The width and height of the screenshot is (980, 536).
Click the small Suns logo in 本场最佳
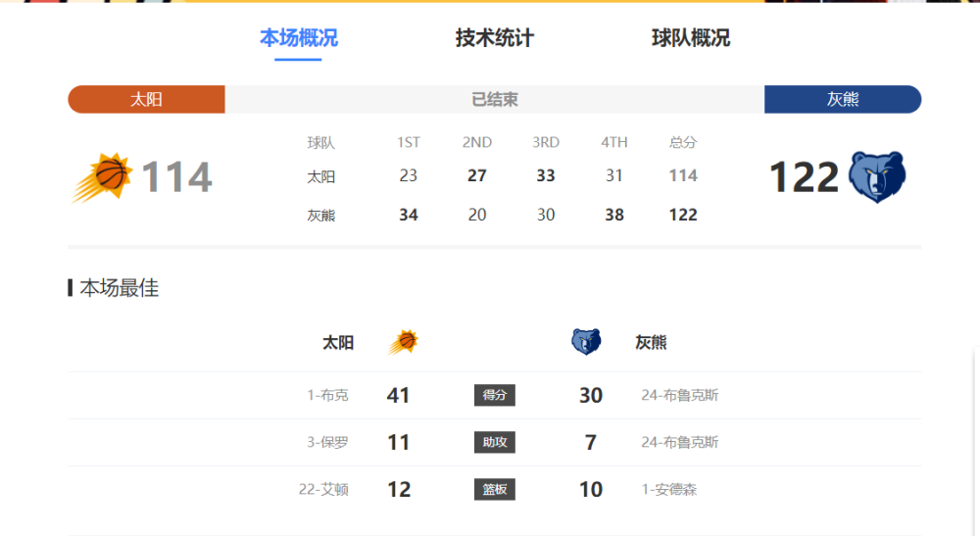pyautogui.click(x=404, y=342)
